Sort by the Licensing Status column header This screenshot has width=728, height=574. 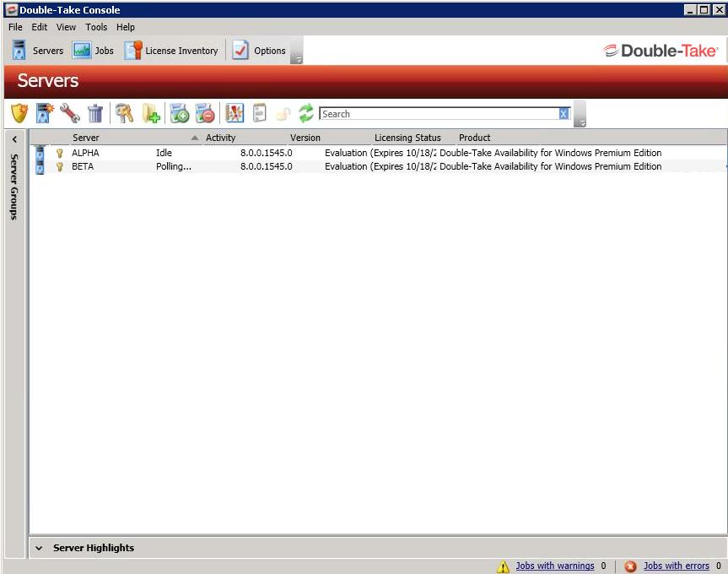pyautogui.click(x=407, y=138)
